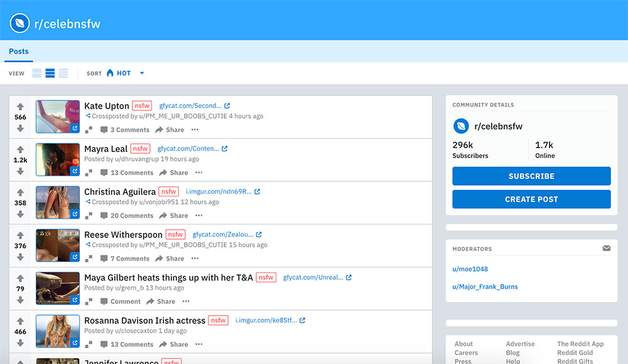The width and height of the screenshot is (628, 364).
Task: Upvote the Reese Witherspoon post
Action: tap(21, 235)
